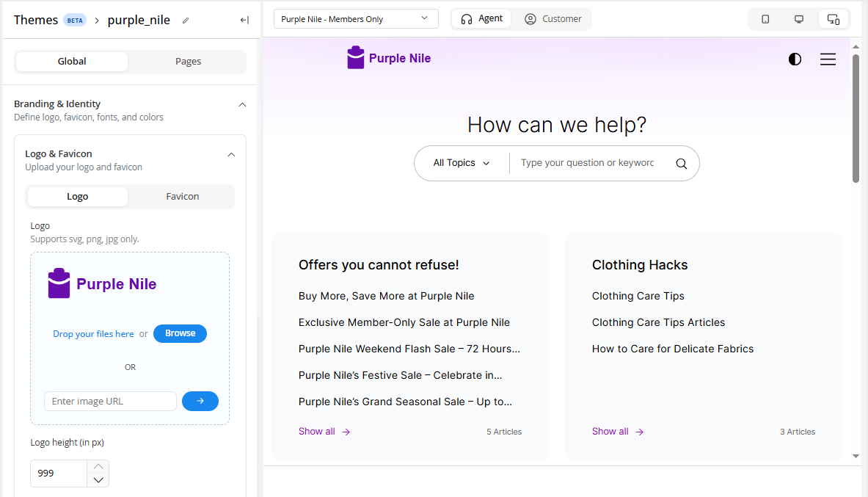
Task: Click the Browse button
Action: tap(180, 333)
